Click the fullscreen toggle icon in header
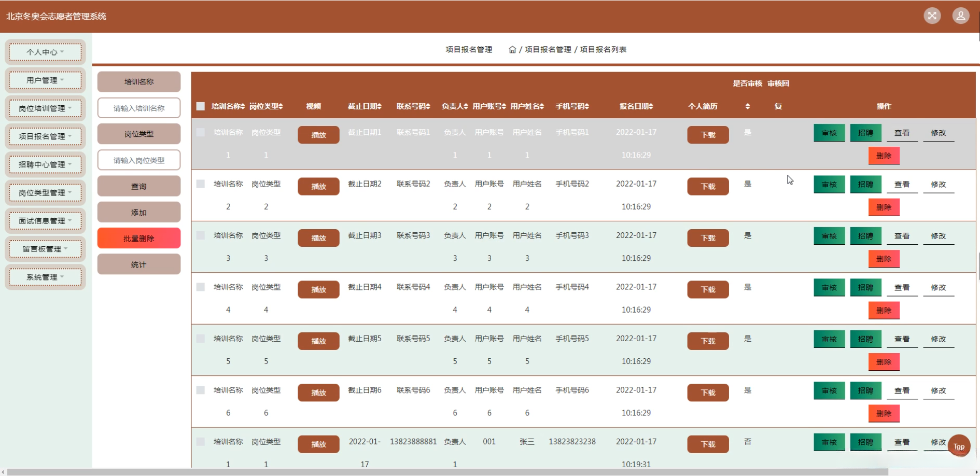The width and height of the screenshot is (980, 476). pyautogui.click(x=932, y=16)
